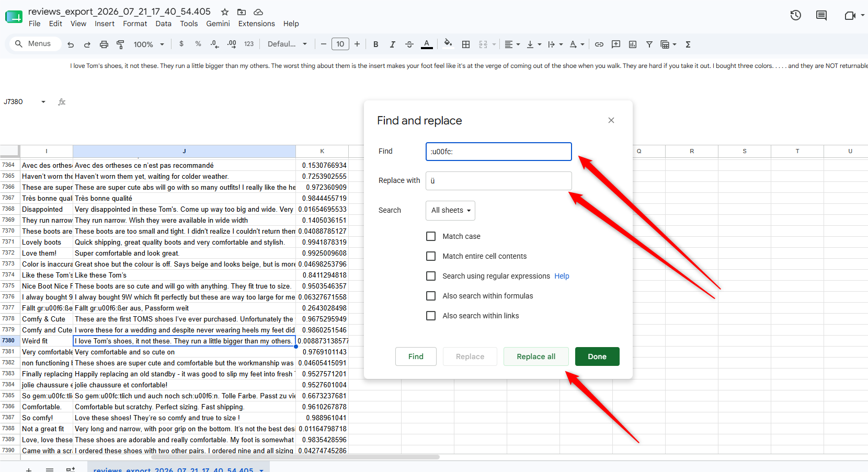Format as percent icon
The width and height of the screenshot is (868, 472).
[198, 44]
